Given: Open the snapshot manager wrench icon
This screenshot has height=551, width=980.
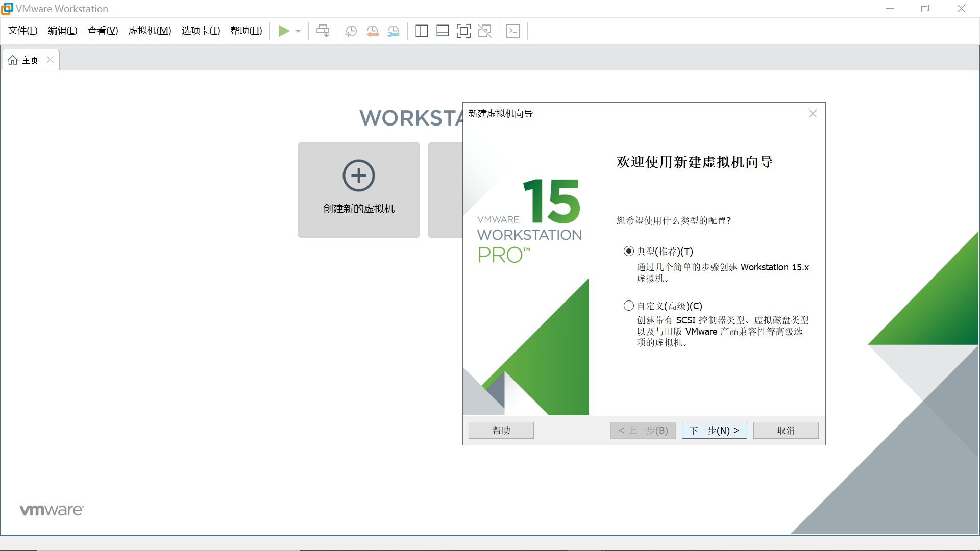Looking at the screenshot, I should point(393,31).
